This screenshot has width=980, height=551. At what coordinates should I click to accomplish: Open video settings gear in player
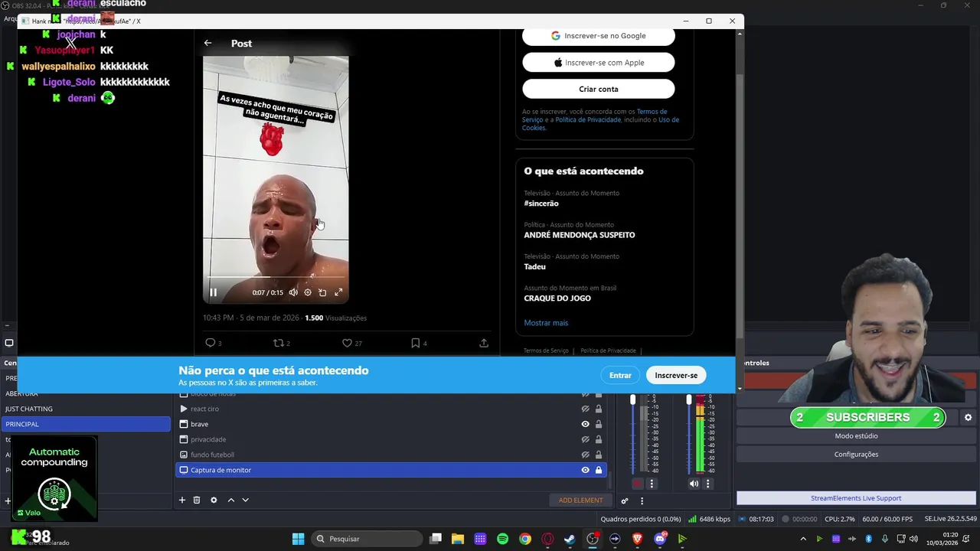[x=308, y=292]
